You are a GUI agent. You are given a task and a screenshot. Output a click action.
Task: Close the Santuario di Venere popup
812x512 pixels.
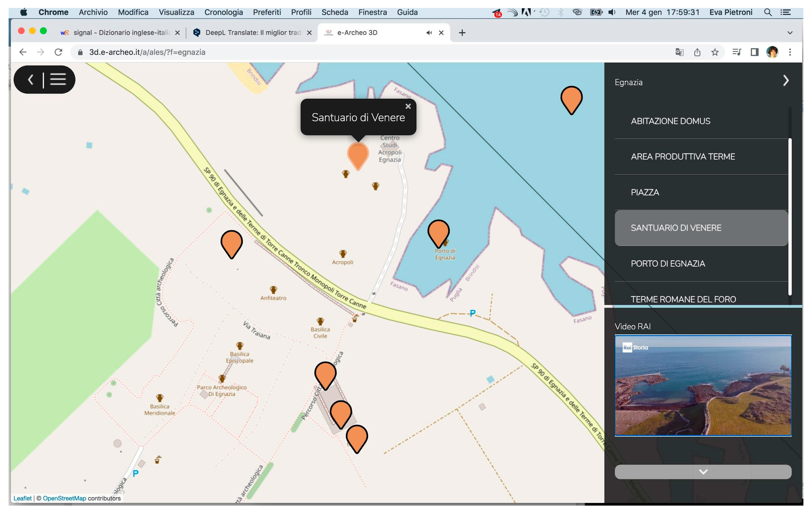click(408, 106)
